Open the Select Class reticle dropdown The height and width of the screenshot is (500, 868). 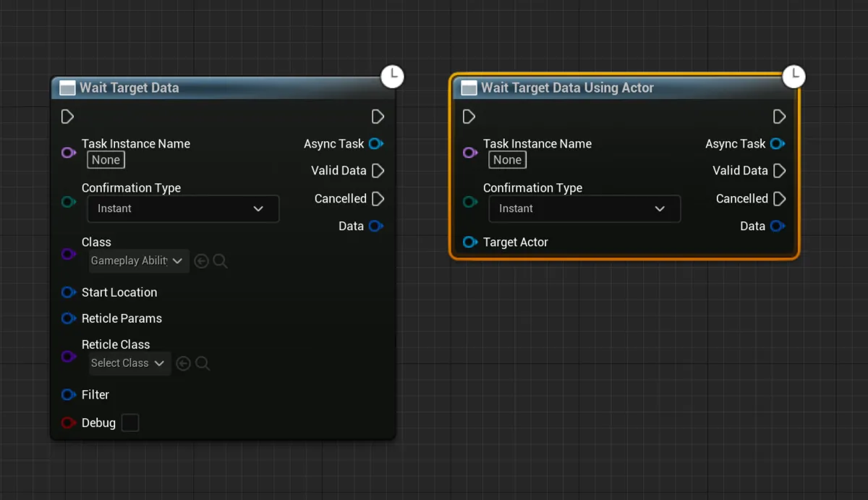click(129, 363)
